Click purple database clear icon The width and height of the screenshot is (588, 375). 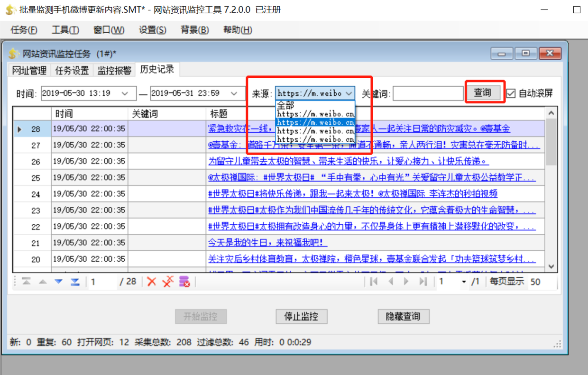[184, 282]
